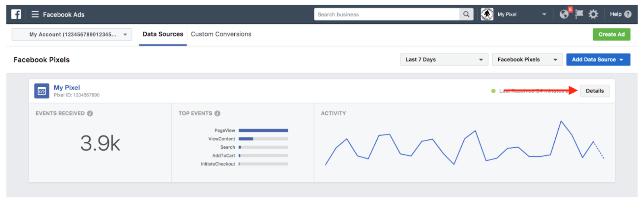
Task: Open the pixel Details button
Action: [594, 91]
